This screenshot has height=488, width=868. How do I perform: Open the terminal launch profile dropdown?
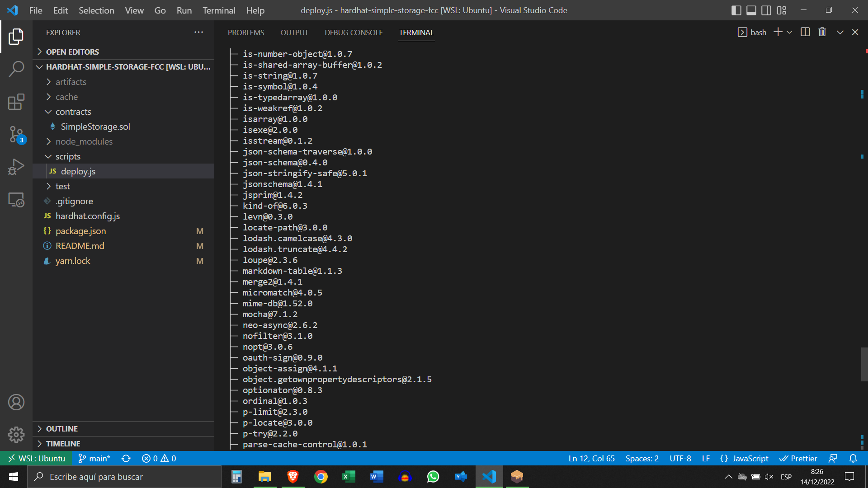[790, 32]
